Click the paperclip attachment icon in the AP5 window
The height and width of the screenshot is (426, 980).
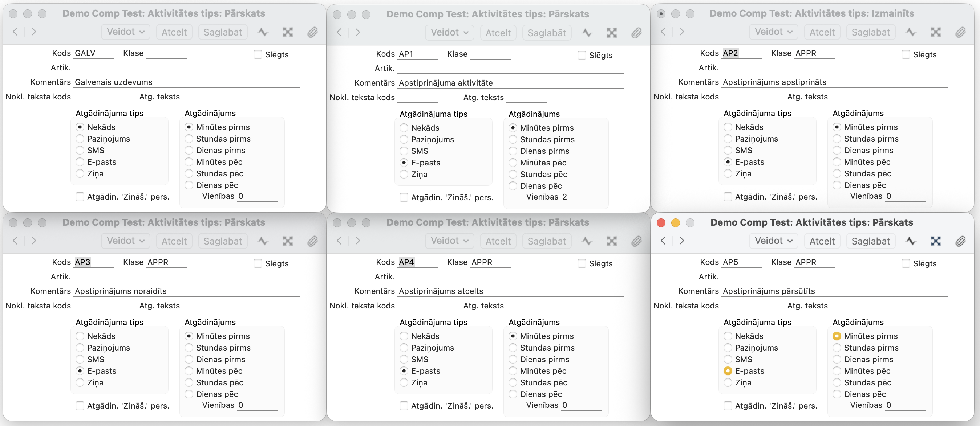pos(960,241)
